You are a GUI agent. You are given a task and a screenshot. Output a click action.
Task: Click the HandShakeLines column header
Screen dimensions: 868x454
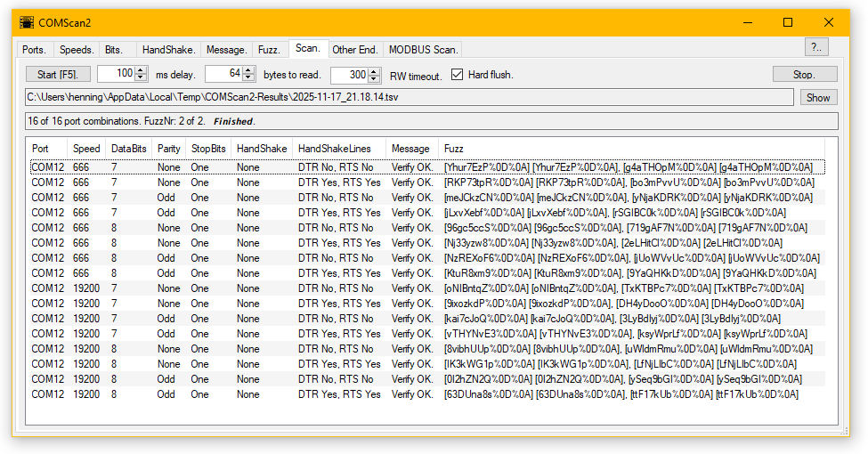339,149
